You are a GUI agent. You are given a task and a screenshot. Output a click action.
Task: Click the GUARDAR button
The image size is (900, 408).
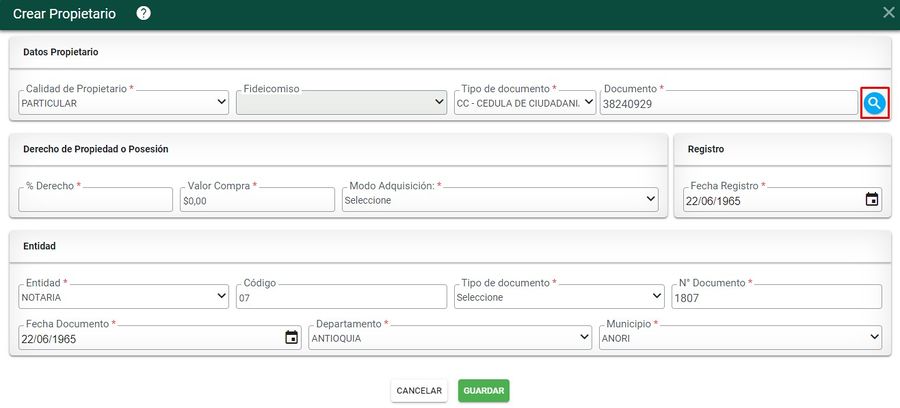(x=483, y=391)
